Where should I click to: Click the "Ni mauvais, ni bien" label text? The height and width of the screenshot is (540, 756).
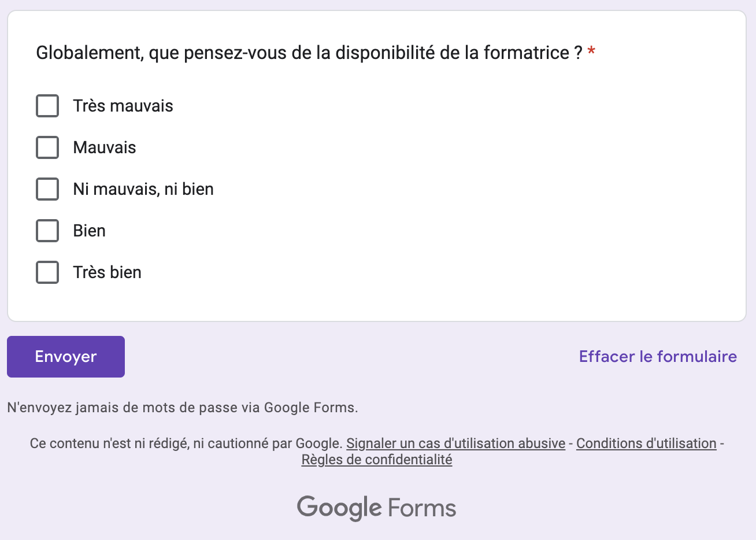(x=143, y=189)
